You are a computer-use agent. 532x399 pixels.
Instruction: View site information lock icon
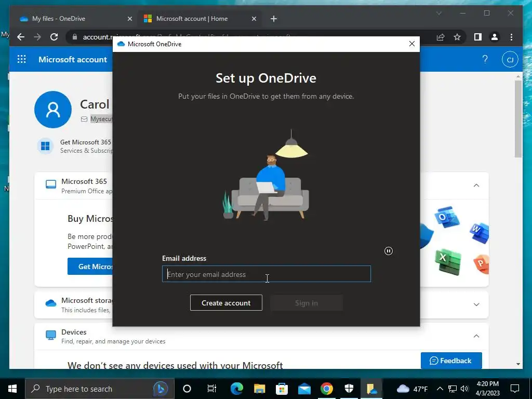75,37
